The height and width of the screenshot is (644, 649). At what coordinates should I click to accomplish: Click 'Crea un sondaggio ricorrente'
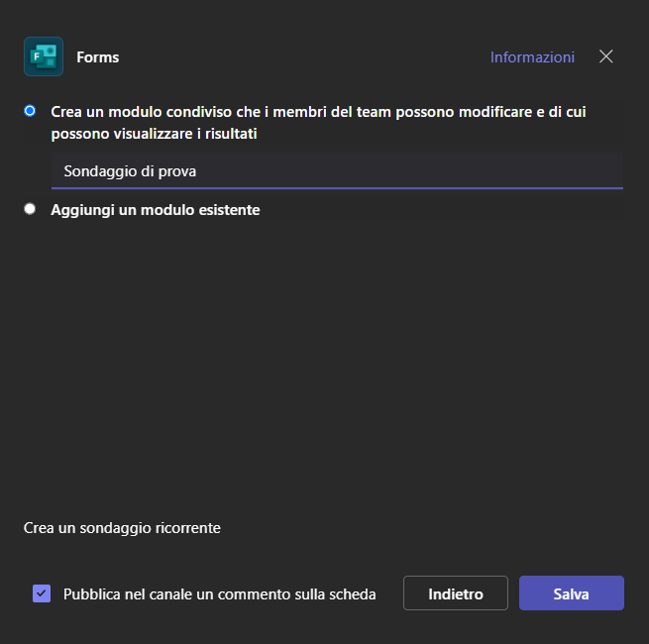click(122, 528)
